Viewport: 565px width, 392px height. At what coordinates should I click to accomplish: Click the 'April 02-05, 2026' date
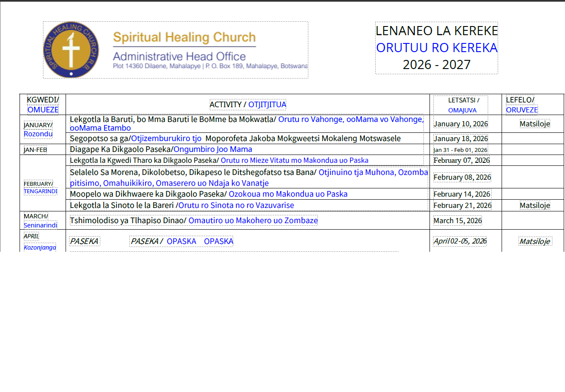460,241
